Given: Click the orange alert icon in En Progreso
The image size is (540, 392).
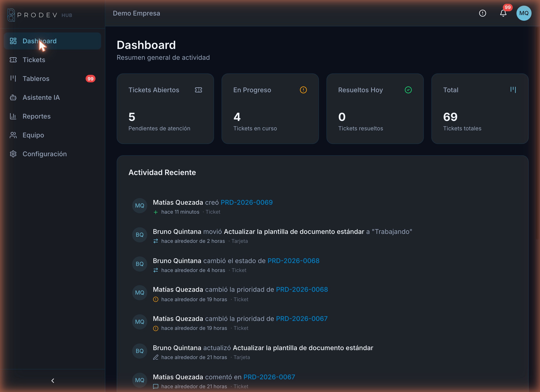Looking at the screenshot, I should pyautogui.click(x=303, y=90).
